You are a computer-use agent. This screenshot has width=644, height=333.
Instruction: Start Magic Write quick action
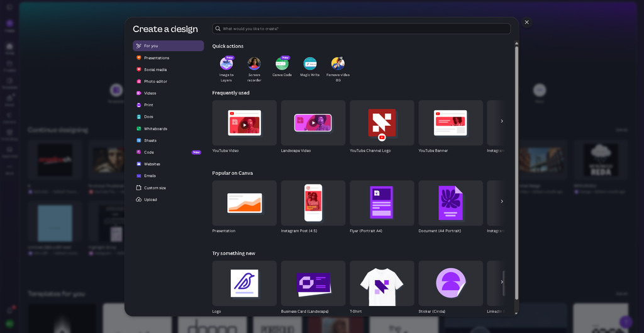tap(309, 67)
